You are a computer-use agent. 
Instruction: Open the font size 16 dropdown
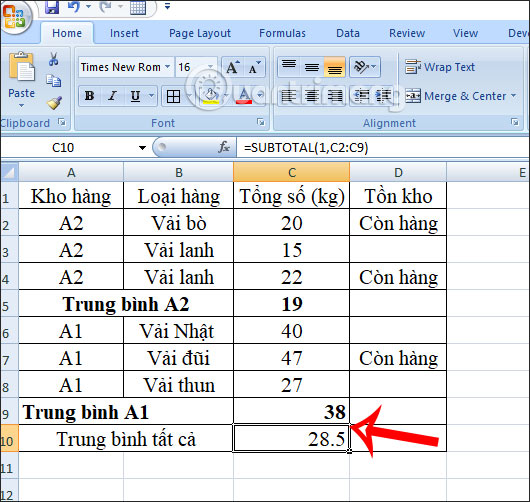tap(211, 67)
